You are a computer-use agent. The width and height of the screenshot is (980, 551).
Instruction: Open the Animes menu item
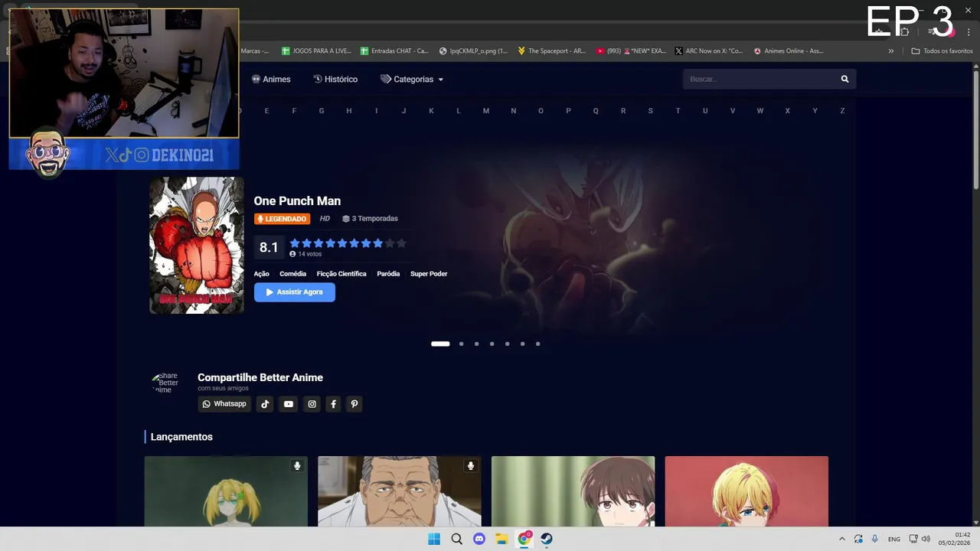[271, 79]
